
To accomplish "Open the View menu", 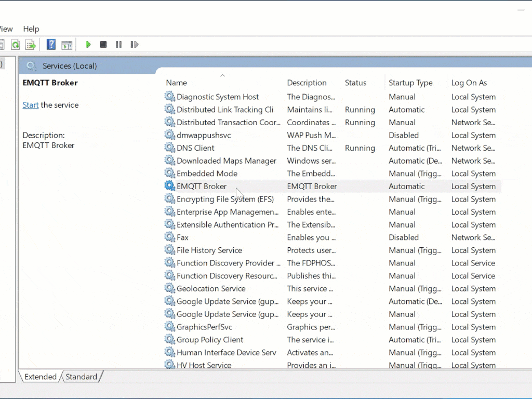I will point(6,29).
